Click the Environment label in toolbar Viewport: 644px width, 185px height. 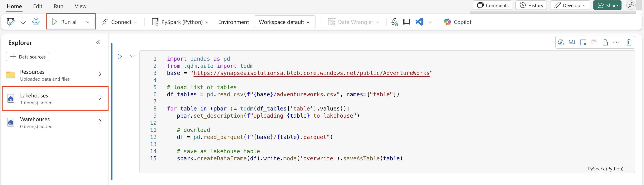point(233,22)
